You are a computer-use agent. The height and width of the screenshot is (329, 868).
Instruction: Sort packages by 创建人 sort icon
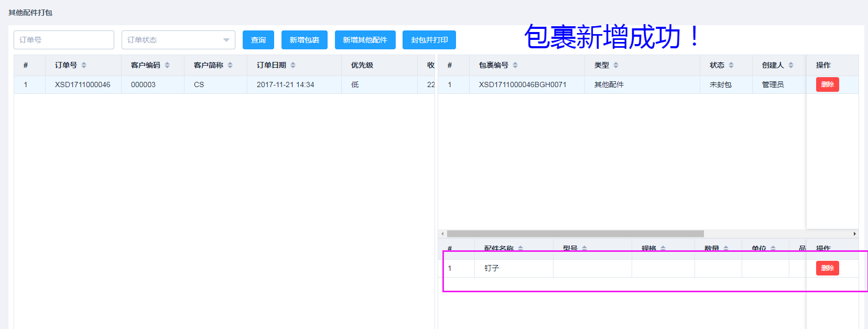coord(791,65)
